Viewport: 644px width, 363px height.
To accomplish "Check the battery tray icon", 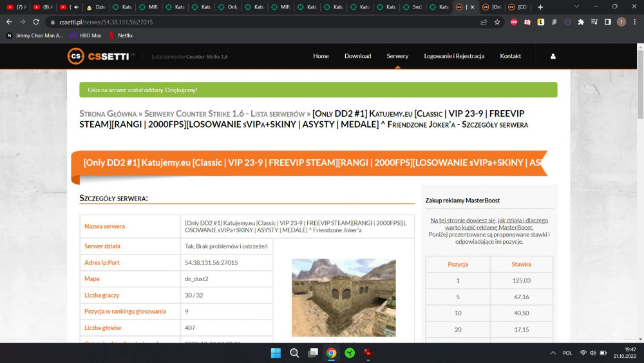I will coord(603,353).
